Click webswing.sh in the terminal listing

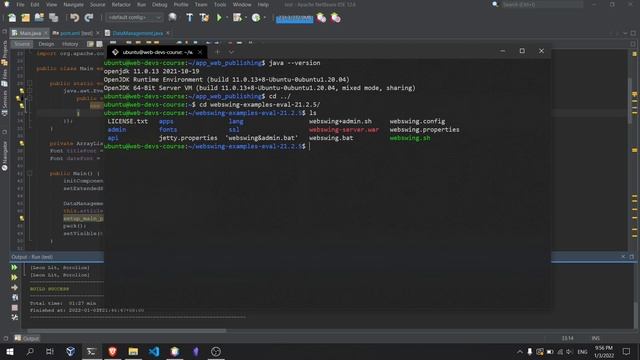410,138
